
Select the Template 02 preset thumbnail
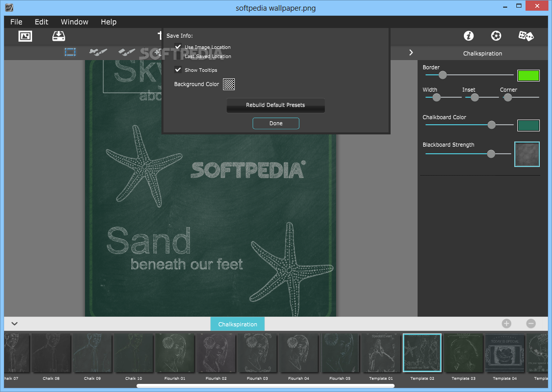click(422, 353)
